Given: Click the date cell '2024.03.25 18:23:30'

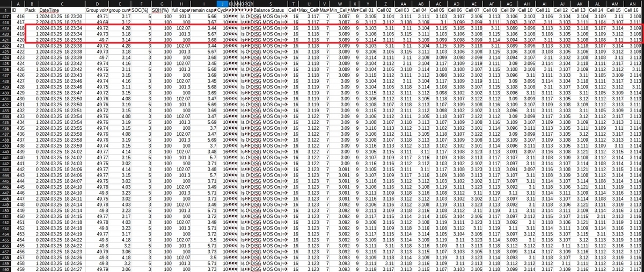Looking at the screenshot, I should [x=62, y=17].
